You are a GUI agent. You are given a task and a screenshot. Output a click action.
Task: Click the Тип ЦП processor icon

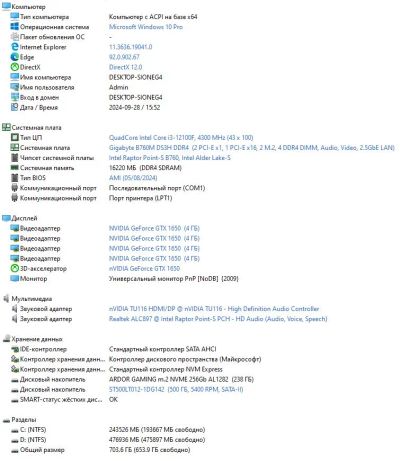(14, 137)
